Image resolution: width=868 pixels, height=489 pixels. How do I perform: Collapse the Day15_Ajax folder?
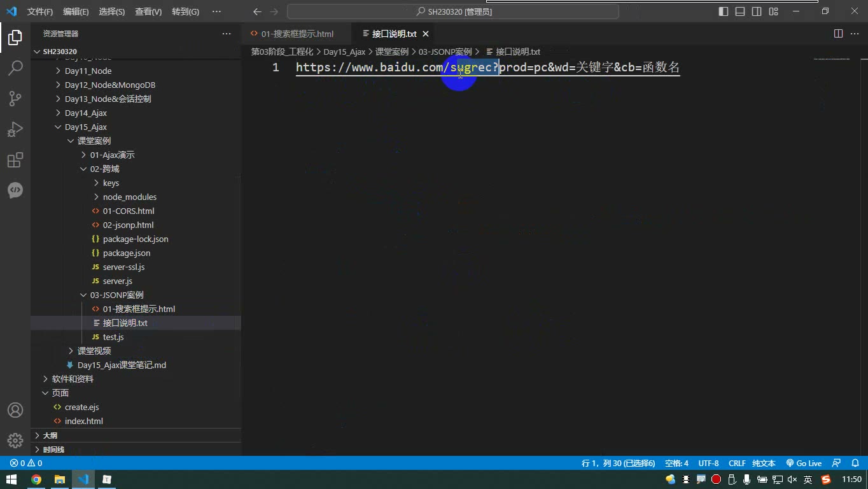[x=136, y=127]
